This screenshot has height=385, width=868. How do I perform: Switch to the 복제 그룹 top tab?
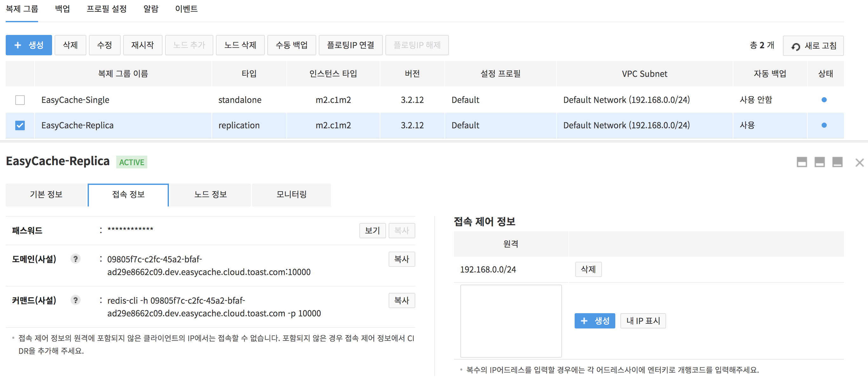(22, 9)
